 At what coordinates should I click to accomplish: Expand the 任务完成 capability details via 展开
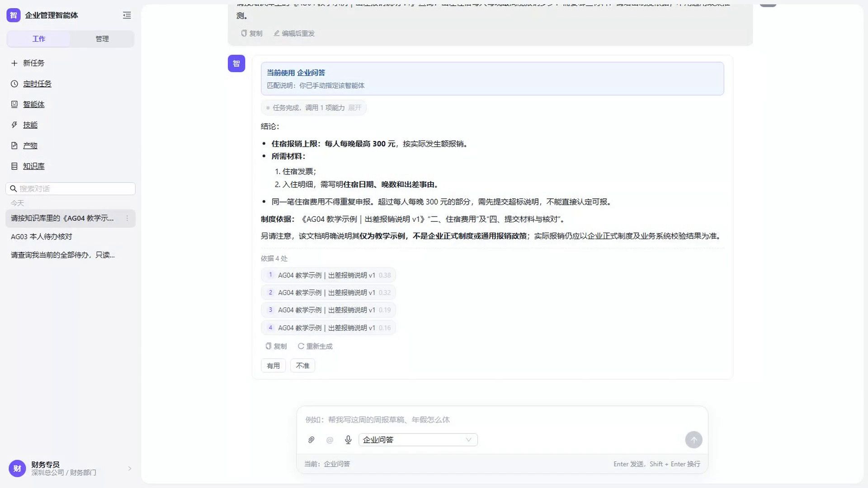[354, 108]
